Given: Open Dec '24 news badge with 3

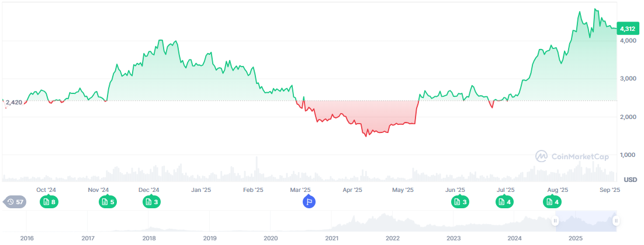Looking at the screenshot, I should (152, 202).
